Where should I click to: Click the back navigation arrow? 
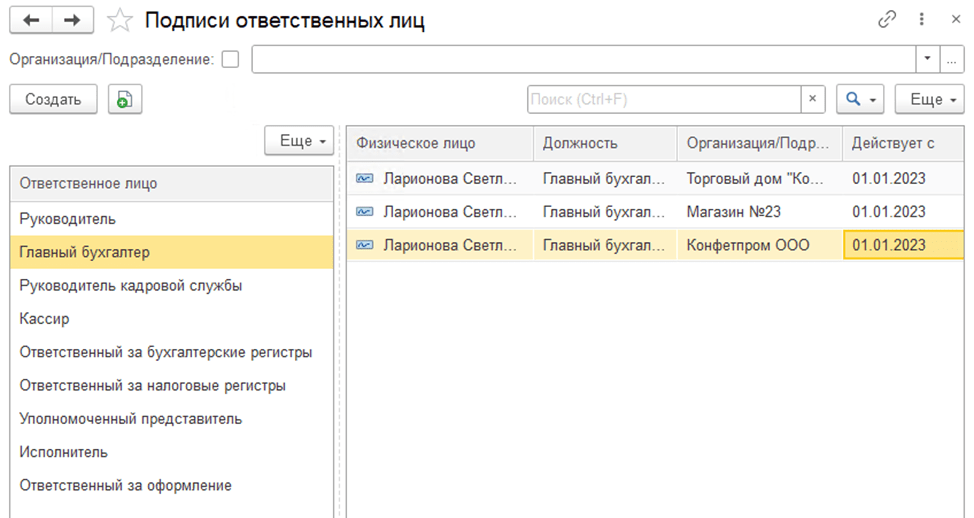pos(30,20)
